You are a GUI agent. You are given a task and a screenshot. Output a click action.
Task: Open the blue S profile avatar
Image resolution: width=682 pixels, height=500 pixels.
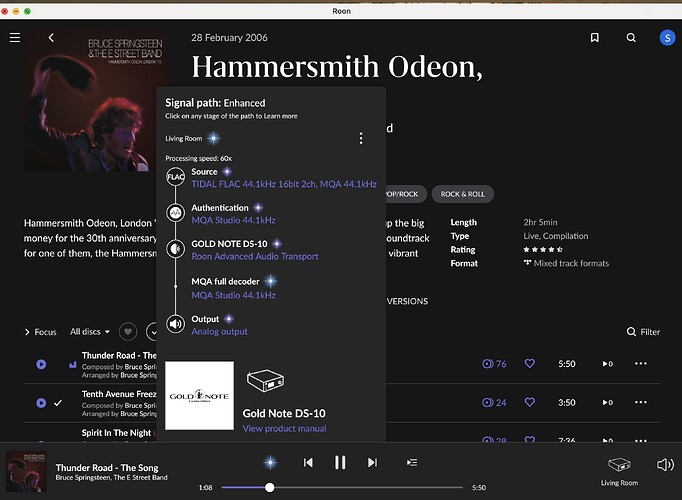667,38
